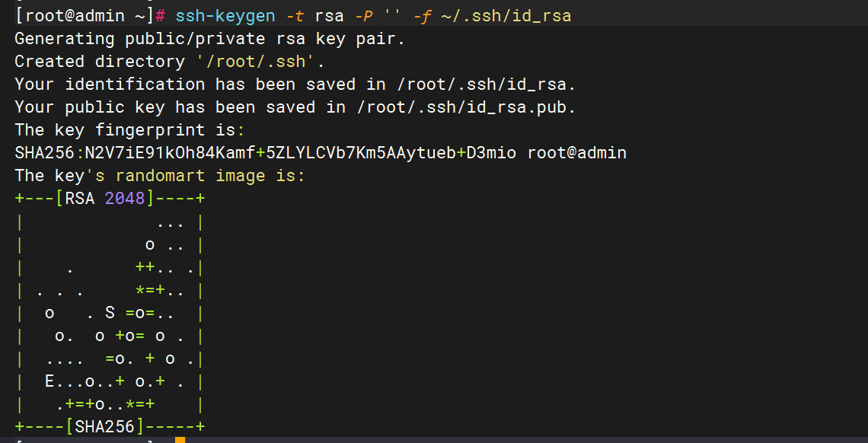Click 'Generating public/private rsa key pair.' line
This screenshot has height=443, width=868.
(210, 40)
